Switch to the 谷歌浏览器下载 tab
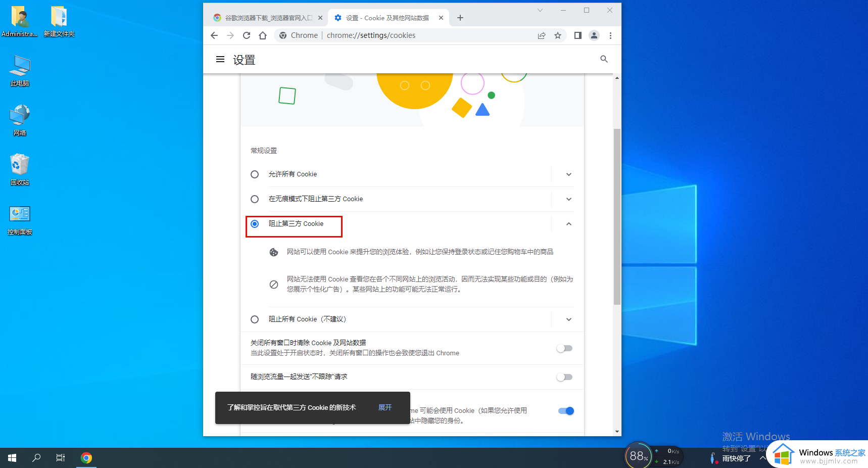This screenshot has width=868, height=468. [268, 18]
